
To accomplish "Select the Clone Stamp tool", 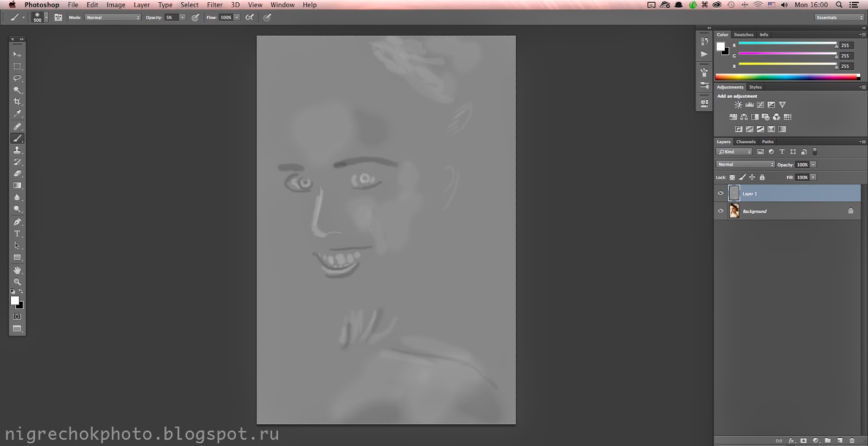I will [x=17, y=150].
